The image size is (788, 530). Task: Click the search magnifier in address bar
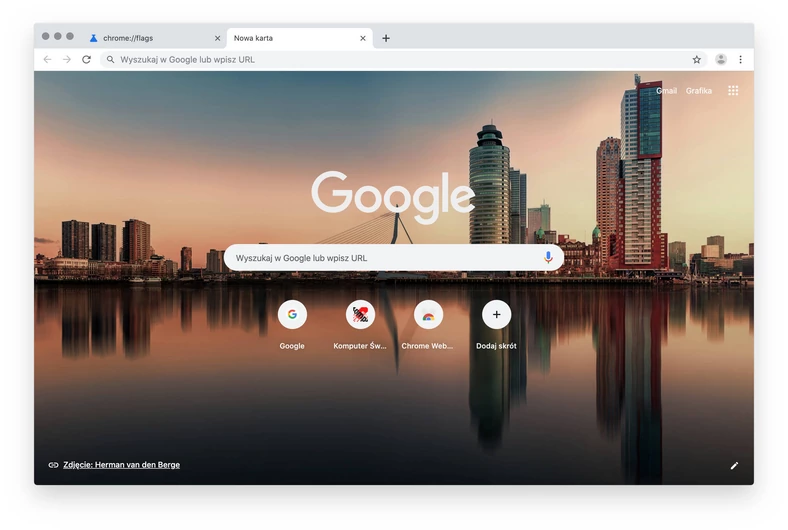pos(111,59)
